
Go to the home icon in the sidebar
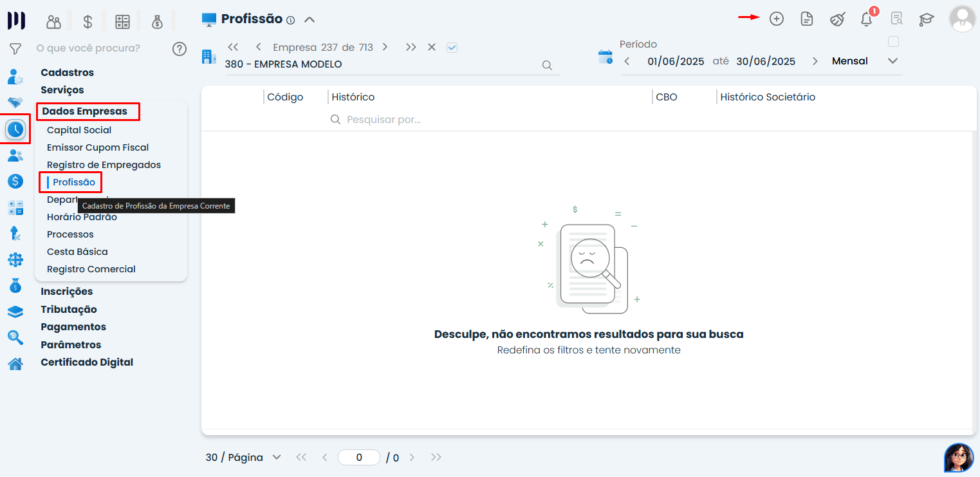pos(15,364)
